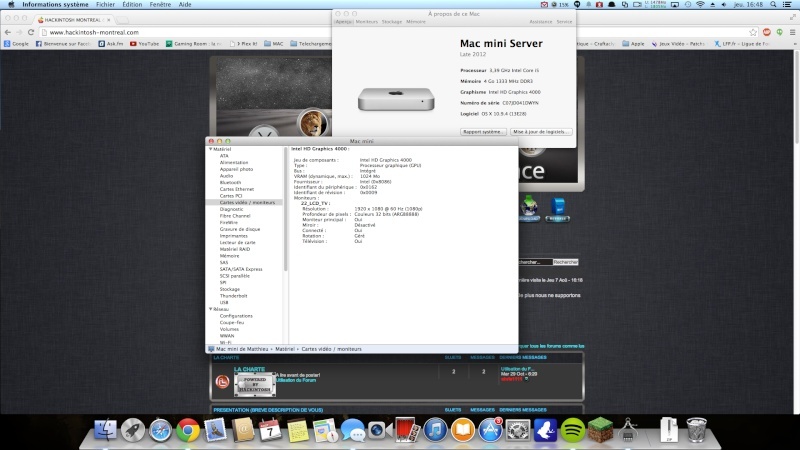Bookmark page with star icon in Chrome
The width and height of the screenshot is (800, 450).
(x=753, y=32)
